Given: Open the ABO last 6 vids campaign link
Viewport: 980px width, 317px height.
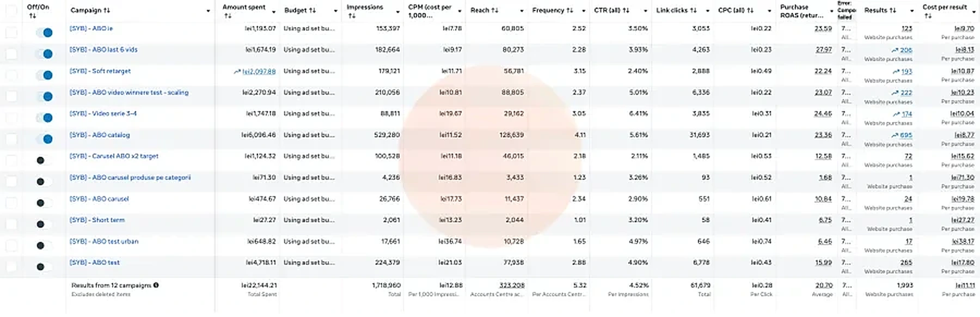Looking at the screenshot, I should 103,50.
